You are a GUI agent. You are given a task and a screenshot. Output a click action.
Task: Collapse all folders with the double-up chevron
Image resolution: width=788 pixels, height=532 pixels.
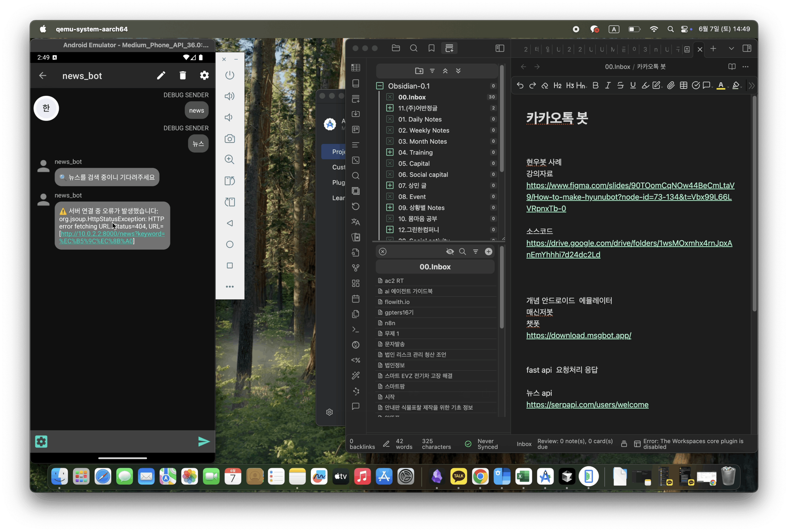point(445,71)
